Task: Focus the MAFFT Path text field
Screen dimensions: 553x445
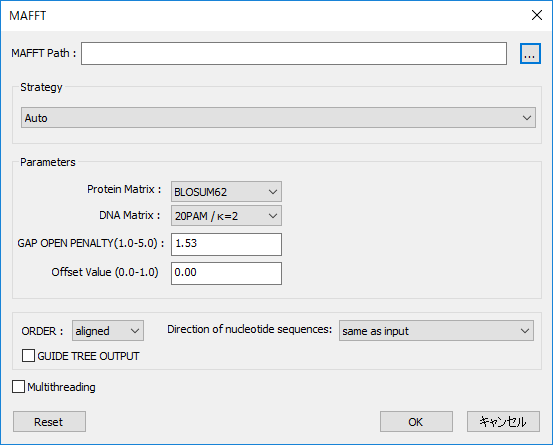Action: [x=294, y=54]
